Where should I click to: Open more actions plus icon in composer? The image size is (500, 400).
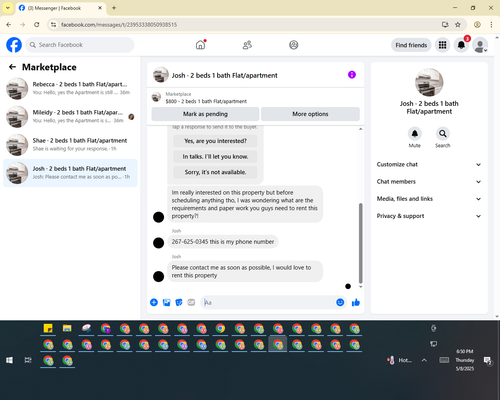[154, 302]
